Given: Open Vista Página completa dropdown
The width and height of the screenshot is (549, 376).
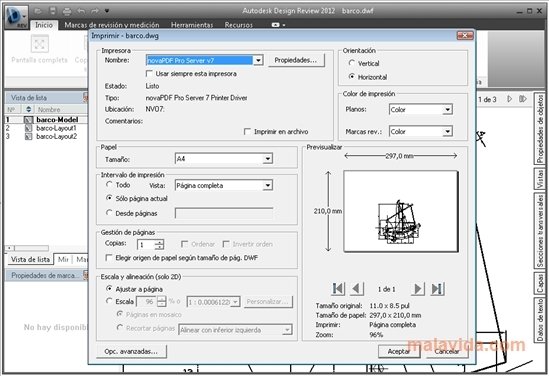Looking at the screenshot, I should click(x=267, y=185).
